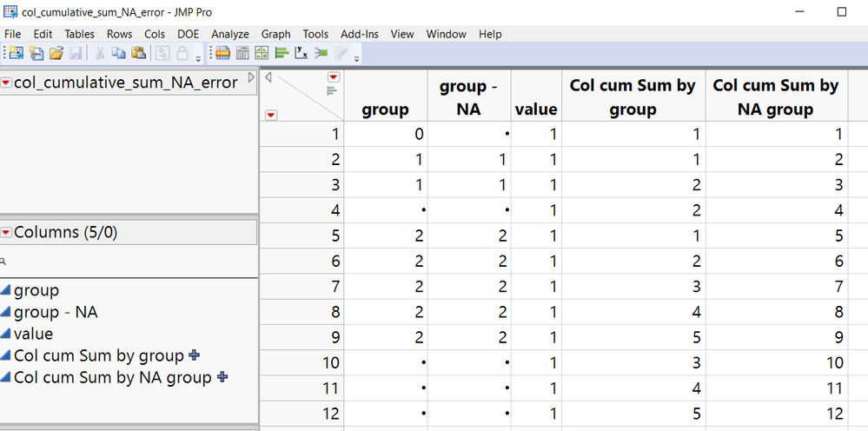Select the 'value' column in Columns panel
The image size is (868, 431).
click(x=33, y=334)
